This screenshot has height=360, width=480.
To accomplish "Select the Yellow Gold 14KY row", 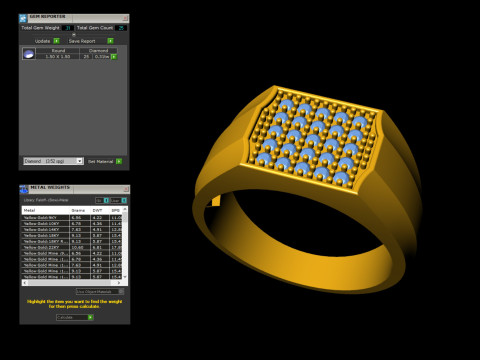I will 72,230.
